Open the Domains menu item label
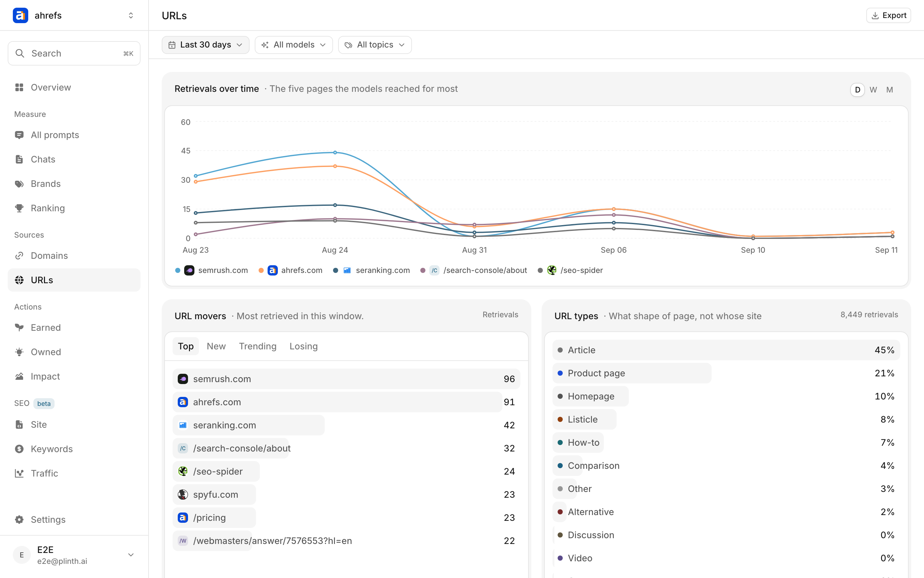924x578 pixels. pos(49,256)
